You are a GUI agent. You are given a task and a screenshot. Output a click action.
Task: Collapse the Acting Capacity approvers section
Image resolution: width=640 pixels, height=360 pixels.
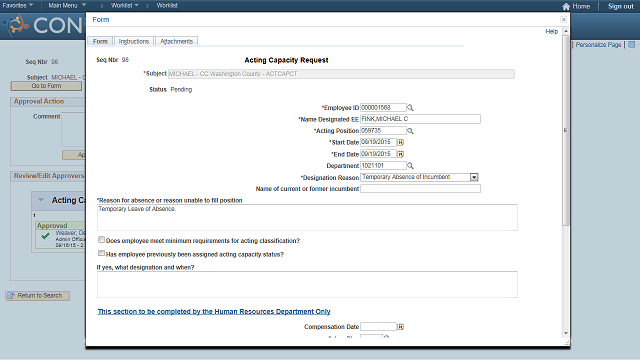tap(41, 200)
